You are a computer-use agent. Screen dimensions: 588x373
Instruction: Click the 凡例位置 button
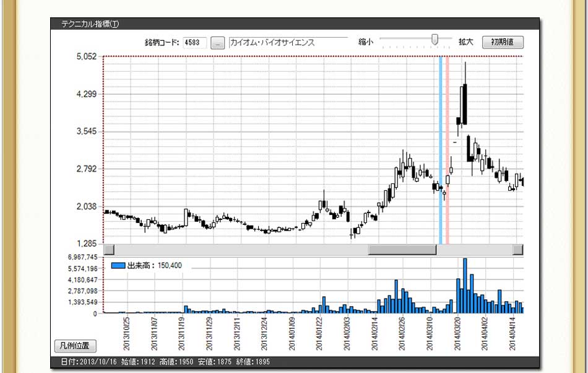(x=76, y=345)
